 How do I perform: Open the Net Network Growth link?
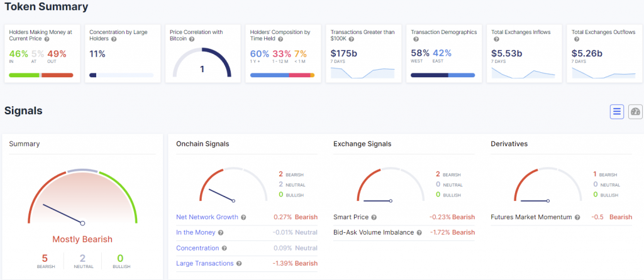(x=207, y=217)
